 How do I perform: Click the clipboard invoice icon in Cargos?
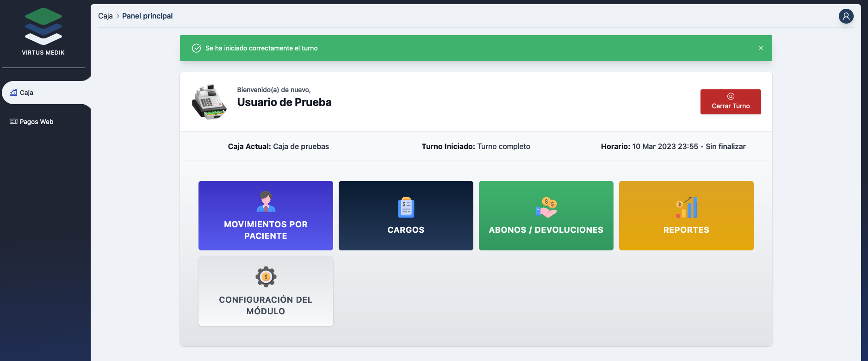[406, 207]
